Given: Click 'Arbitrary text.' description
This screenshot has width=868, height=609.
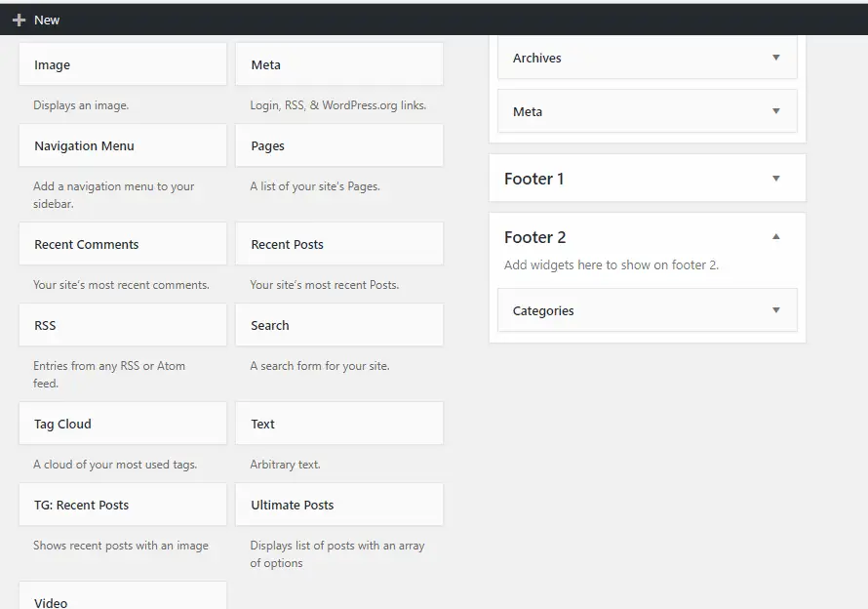Looking at the screenshot, I should (x=285, y=465).
